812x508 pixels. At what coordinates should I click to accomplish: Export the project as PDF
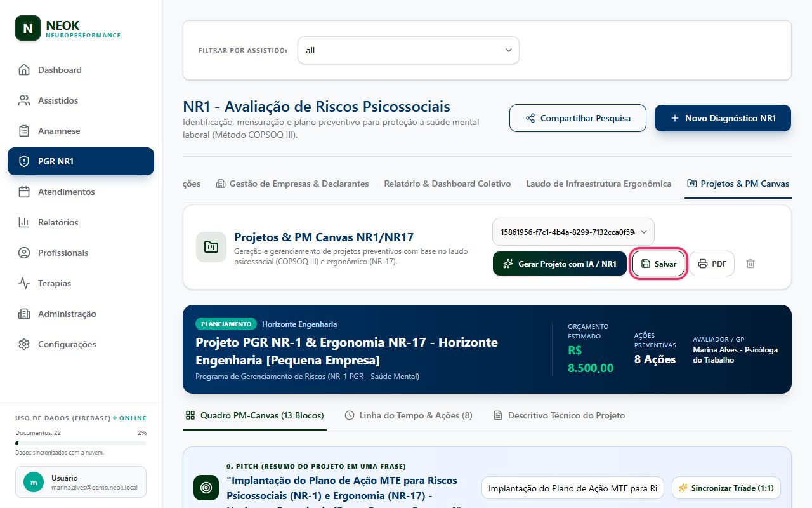(x=712, y=264)
